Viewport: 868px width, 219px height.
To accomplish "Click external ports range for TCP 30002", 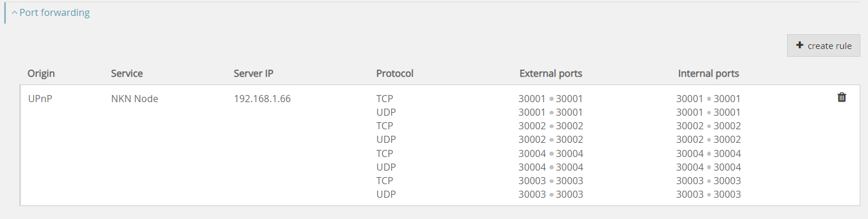I will [551, 126].
